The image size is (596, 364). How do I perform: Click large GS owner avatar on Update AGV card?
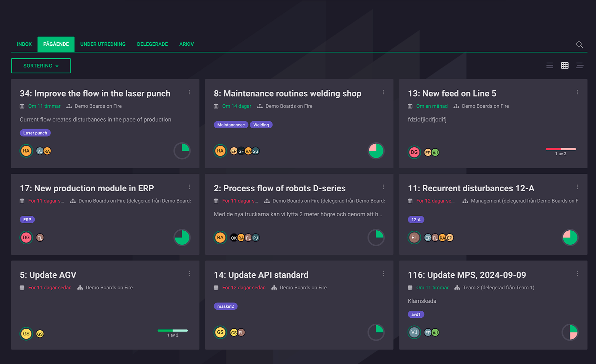tap(26, 334)
